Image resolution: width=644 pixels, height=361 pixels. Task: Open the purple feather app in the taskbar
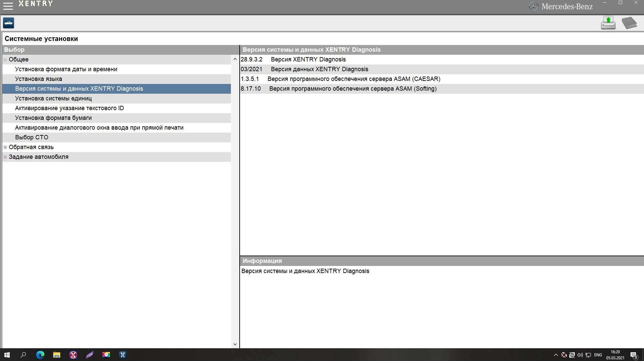(89, 355)
